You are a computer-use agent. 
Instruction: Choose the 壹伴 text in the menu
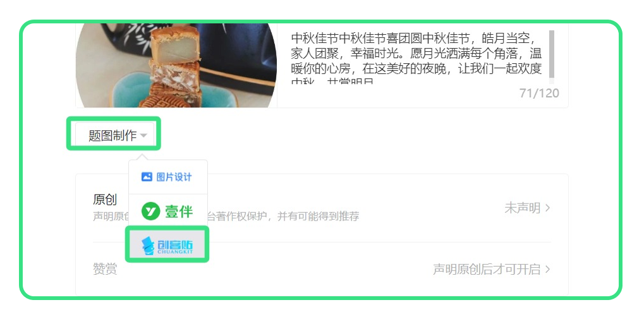point(179,212)
